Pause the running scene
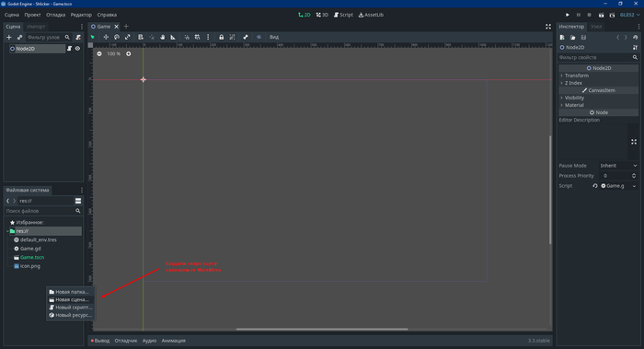The height and width of the screenshot is (349, 644). pos(579,15)
